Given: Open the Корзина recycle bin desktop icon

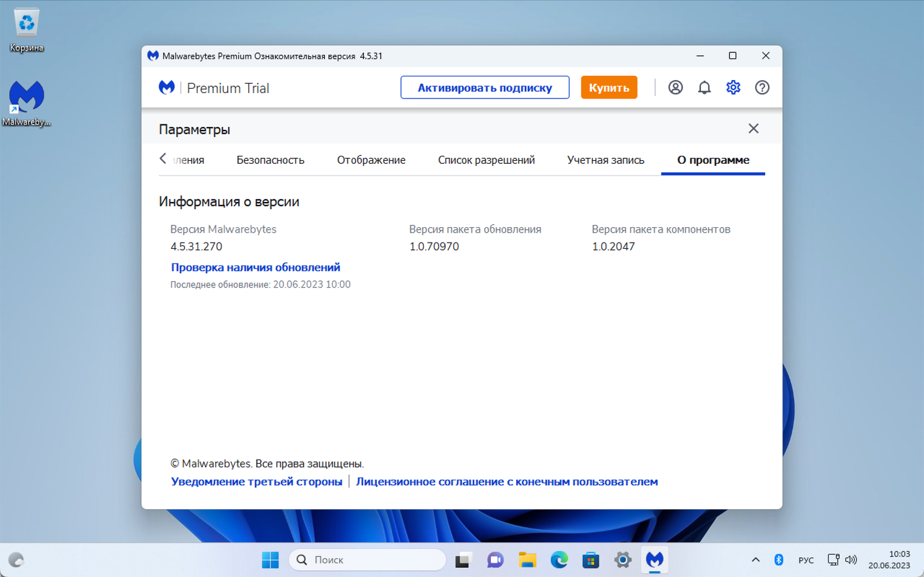Looking at the screenshot, I should [x=26, y=30].
